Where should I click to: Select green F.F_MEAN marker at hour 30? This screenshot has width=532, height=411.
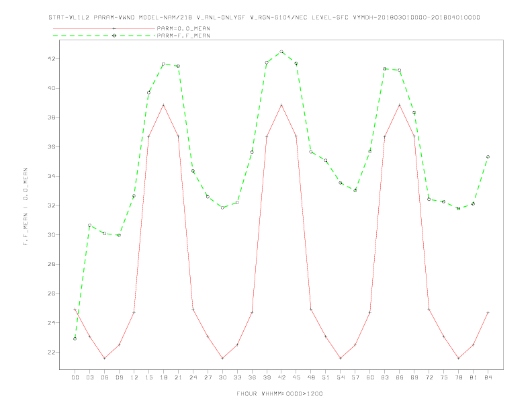tap(222, 208)
